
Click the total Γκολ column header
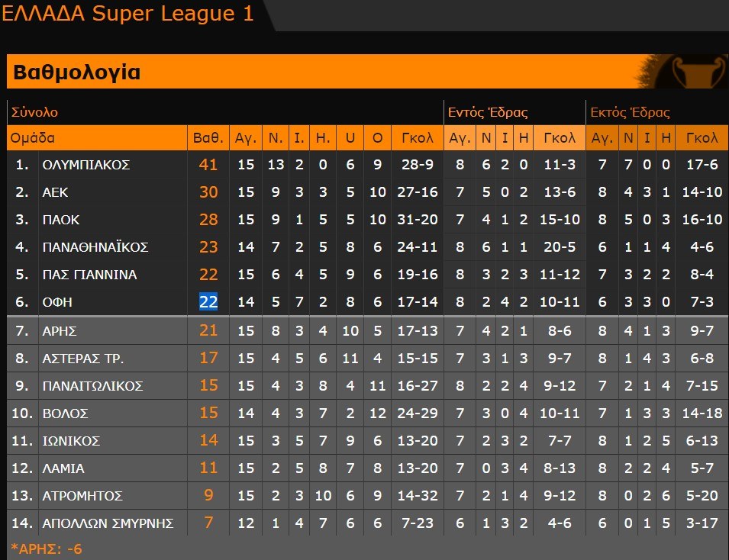pyautogui.click(x=417, y=138)
